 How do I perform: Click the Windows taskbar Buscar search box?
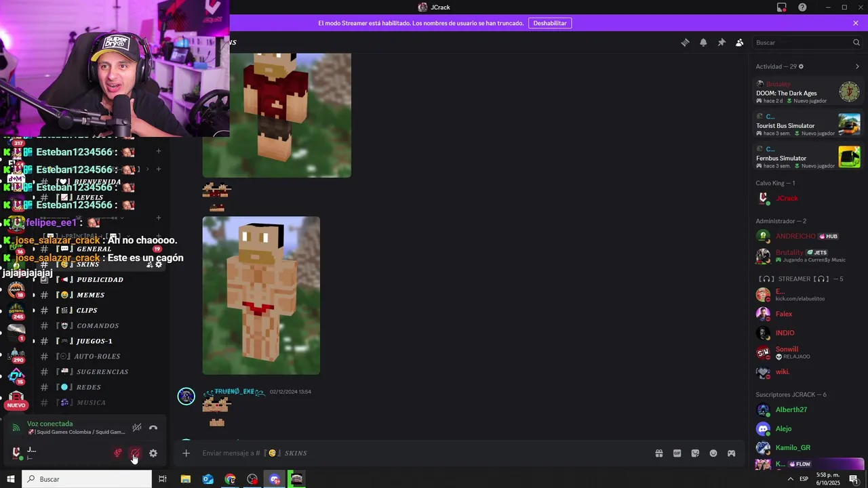click(87, 479)
